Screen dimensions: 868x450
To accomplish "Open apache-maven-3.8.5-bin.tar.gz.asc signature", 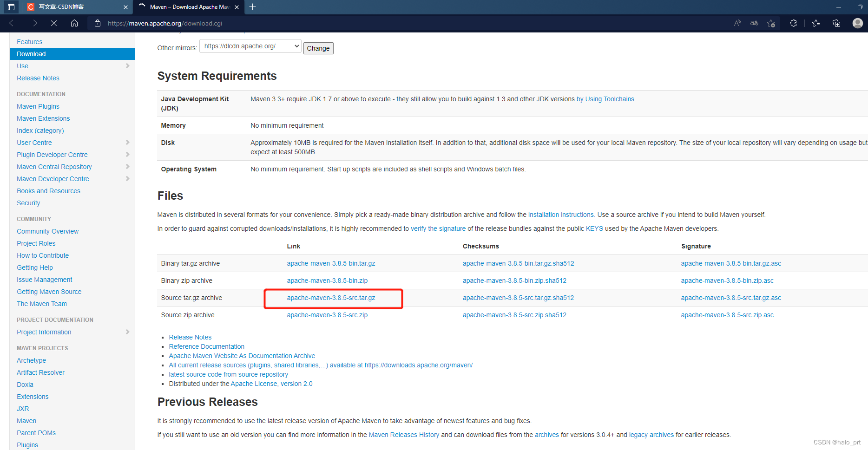I will coord(731,263).
